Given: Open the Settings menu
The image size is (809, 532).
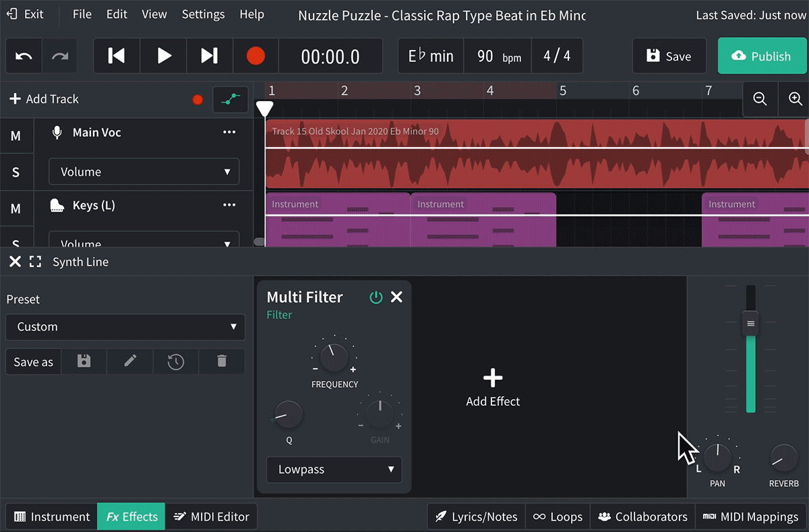Looking at the screenshot, I should [203, 13].
